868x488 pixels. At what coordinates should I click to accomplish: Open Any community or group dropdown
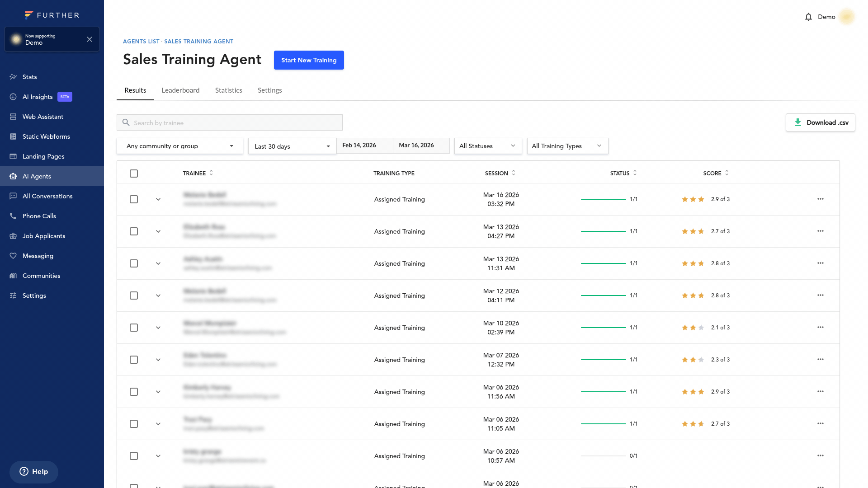coord(179,146)
